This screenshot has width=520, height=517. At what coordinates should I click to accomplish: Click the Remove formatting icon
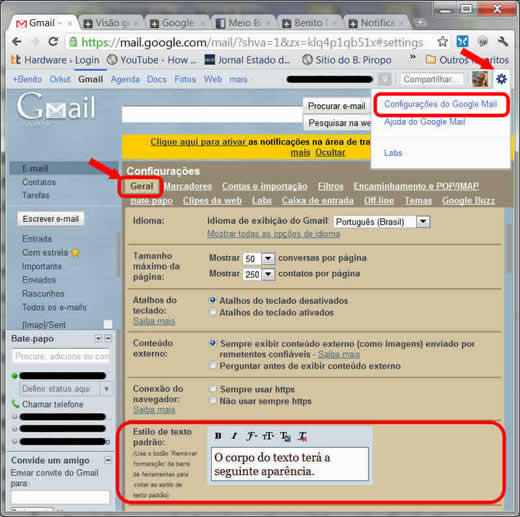(302, 436)
